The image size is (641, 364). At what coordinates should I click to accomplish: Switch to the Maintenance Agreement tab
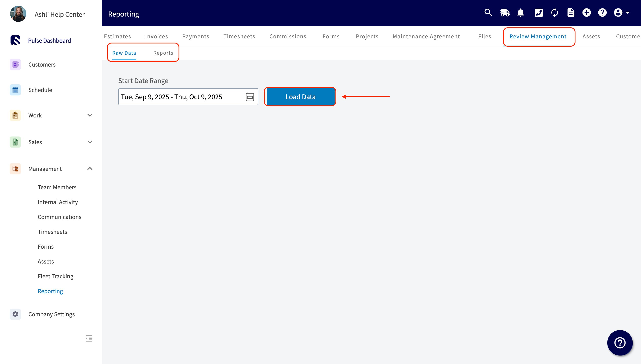pos(426,36)
